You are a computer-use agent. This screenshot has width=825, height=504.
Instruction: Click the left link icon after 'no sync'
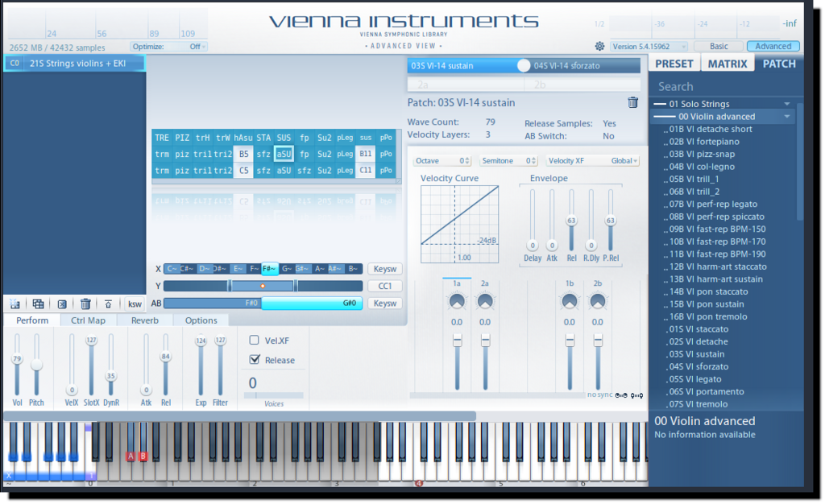[x=621, y=395]
